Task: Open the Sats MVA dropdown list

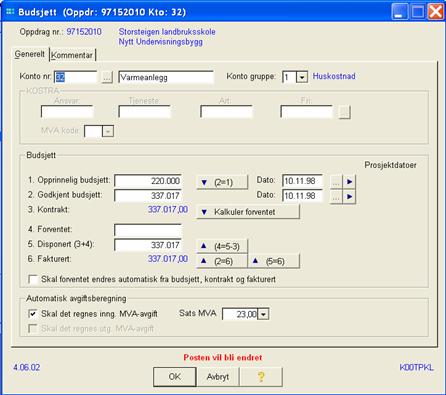Action: pos(263,314)
